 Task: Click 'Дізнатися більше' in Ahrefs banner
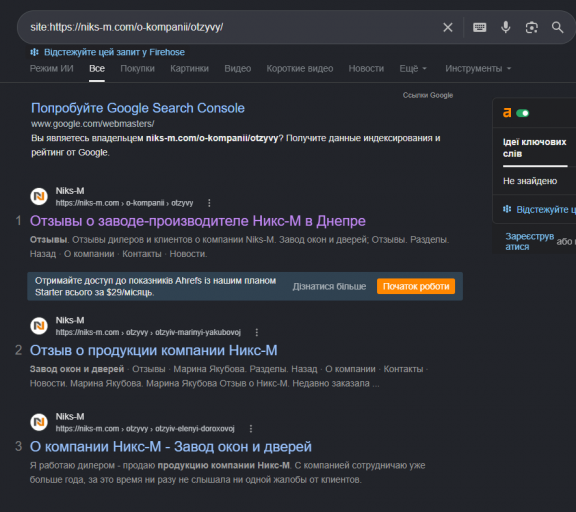329,286
